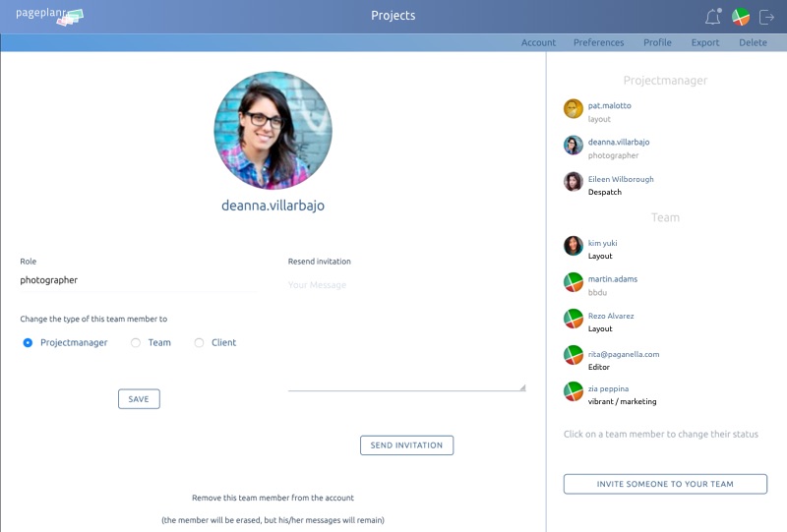
Task: Open zia peppina member link
Action: pyautogui.click(x=608, y=388)
